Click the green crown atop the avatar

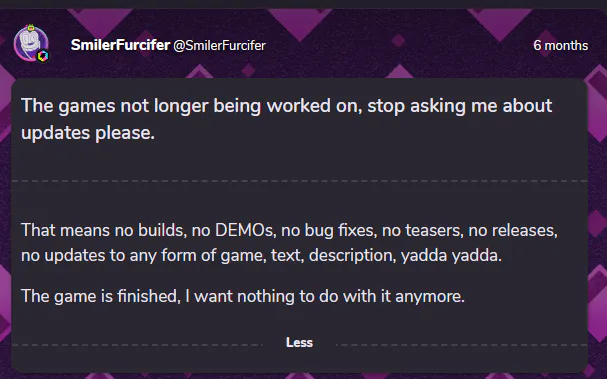pos(31,27)
